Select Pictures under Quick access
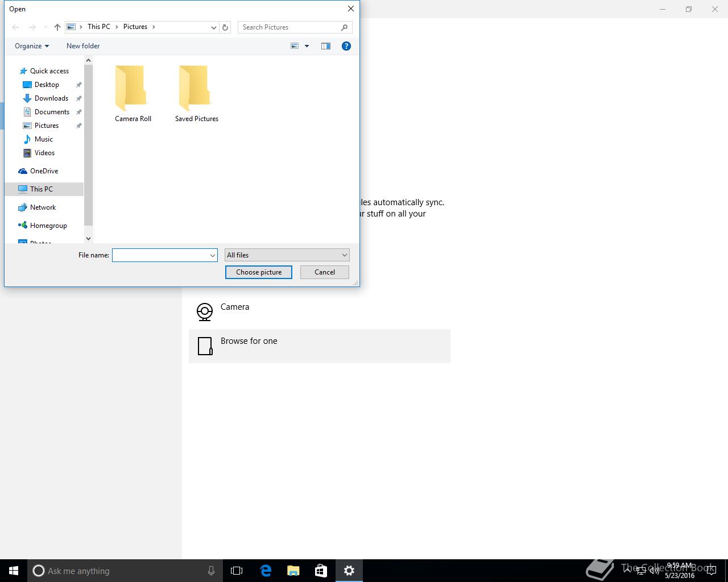 point(47,126)
